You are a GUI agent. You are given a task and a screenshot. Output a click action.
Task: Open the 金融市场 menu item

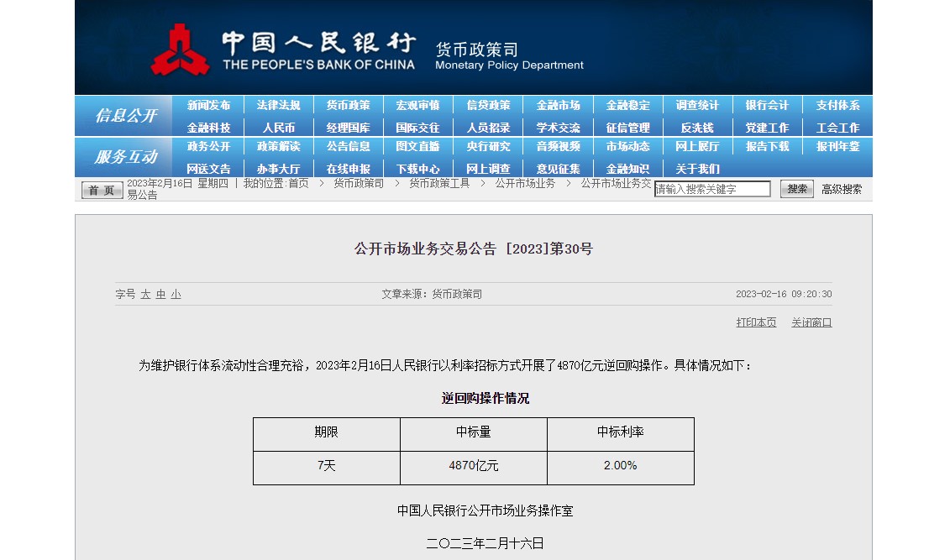(x=558, y=105)
